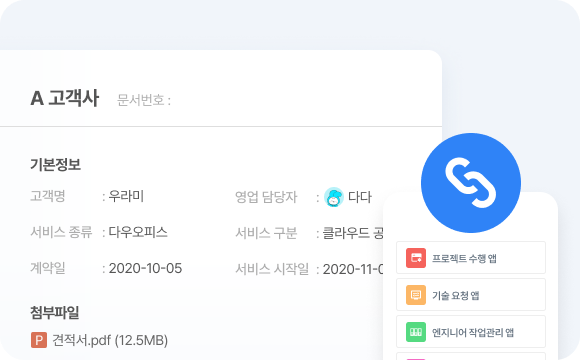Click the 서비스 종류 value 다우오피스

(138, 232)
